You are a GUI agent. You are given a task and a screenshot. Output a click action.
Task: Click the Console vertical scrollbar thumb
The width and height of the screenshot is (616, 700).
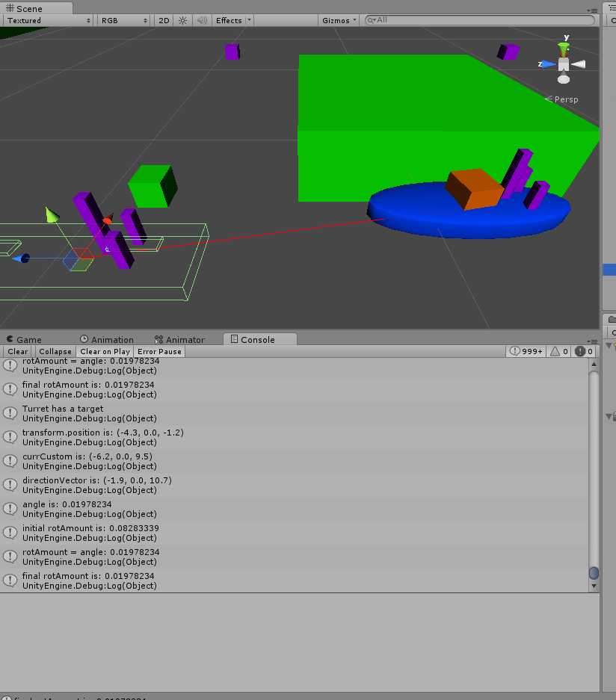[594, 572]
